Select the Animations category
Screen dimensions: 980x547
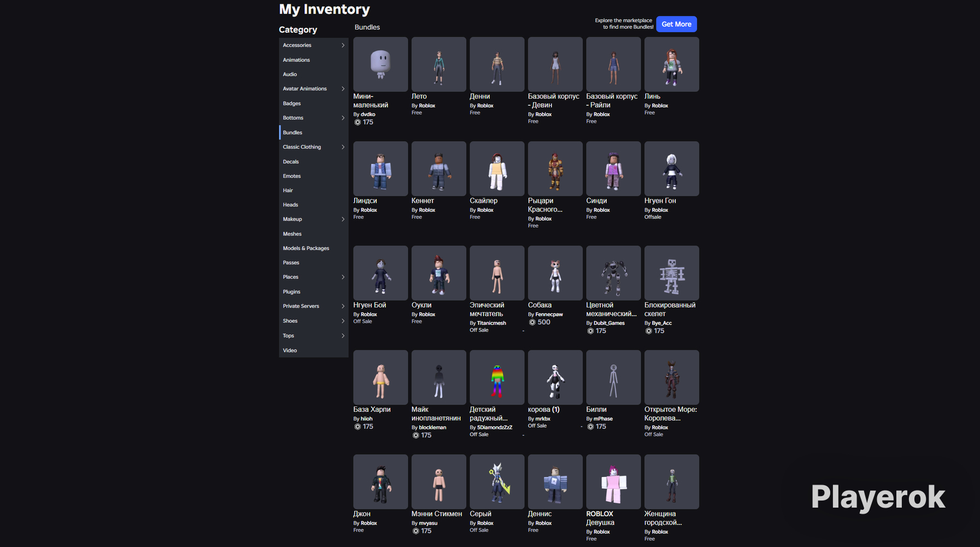point(314,60)
